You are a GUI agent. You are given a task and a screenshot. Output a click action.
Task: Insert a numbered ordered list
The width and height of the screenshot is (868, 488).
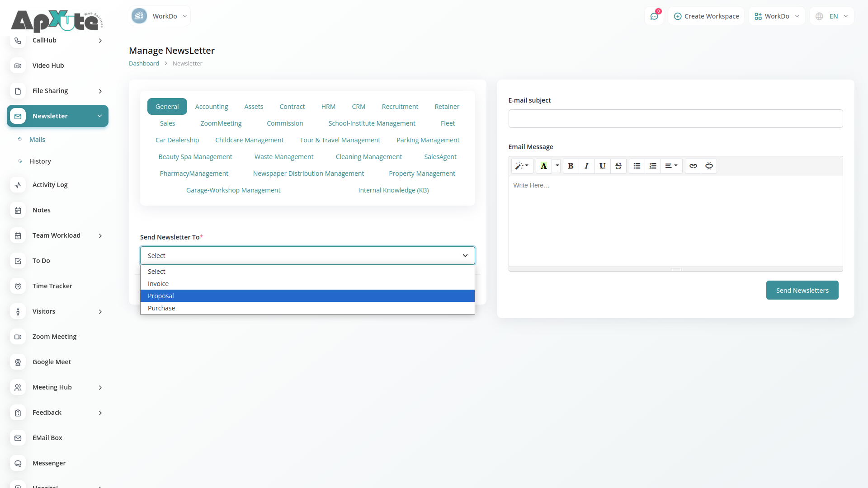point(653,166)
